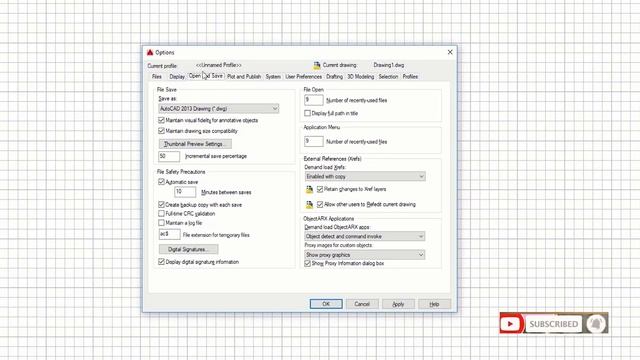Open the Profiles tab

tap(410, 77)
